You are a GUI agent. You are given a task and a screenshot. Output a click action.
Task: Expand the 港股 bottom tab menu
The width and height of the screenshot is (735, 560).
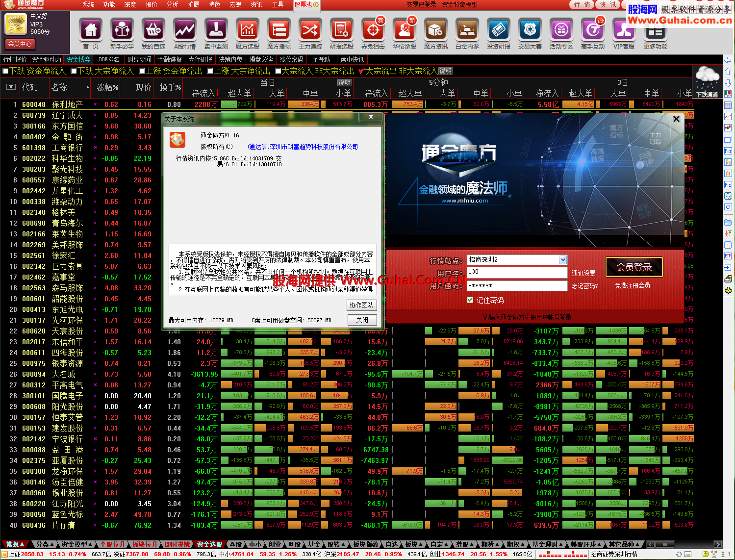pyautogui.click(x=464, y=544)
